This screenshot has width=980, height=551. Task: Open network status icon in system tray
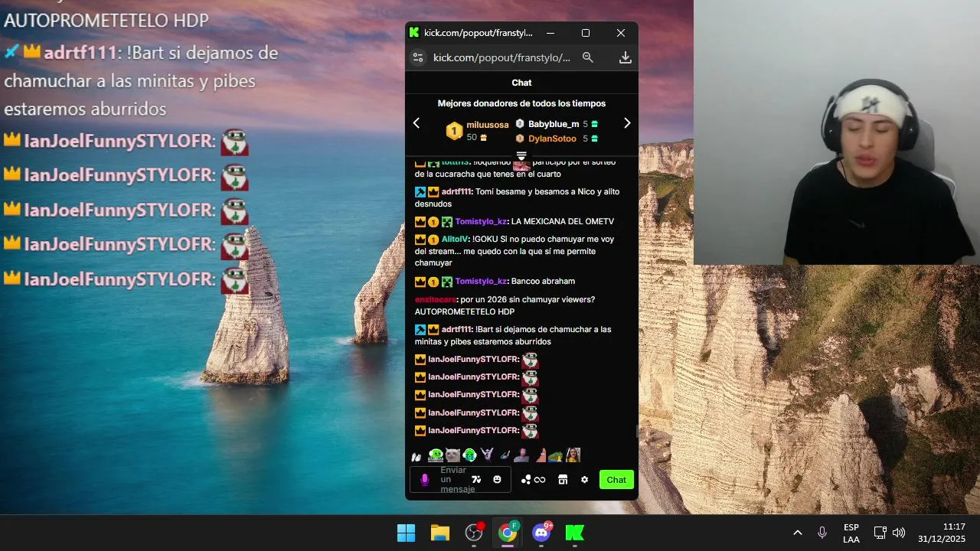(x=880, y=533)
